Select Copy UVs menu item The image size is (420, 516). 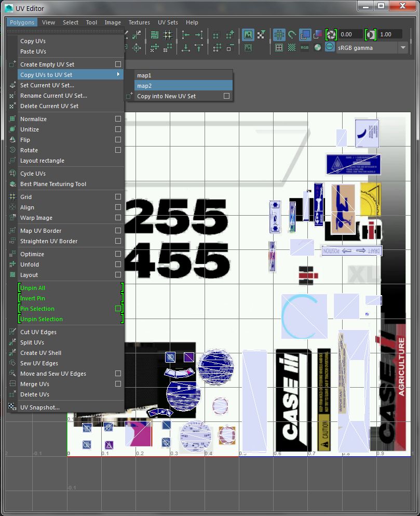33,41
